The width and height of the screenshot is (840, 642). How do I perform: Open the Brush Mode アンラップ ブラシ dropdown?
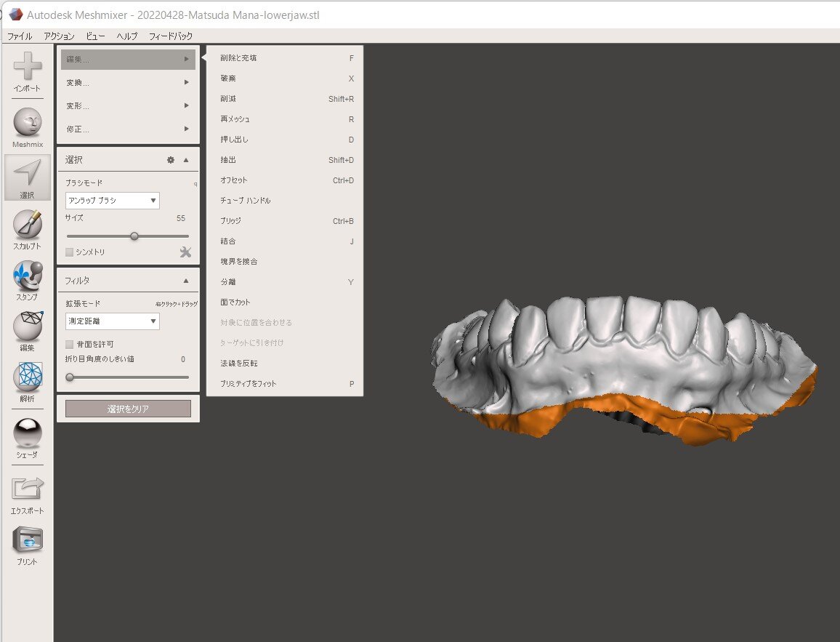112,201
